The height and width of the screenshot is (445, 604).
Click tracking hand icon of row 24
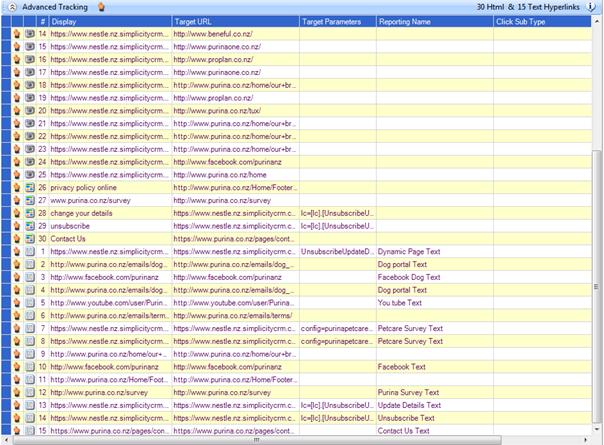[17, 162]
